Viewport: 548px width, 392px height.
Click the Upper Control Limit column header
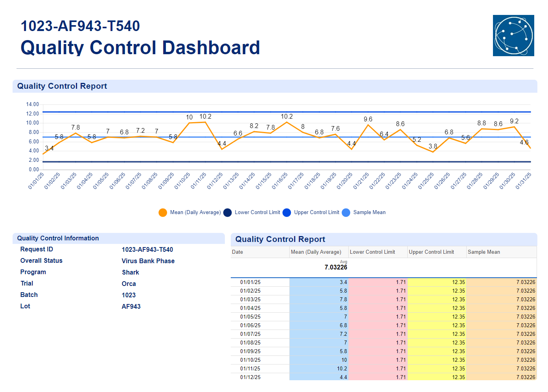(431, 252)
